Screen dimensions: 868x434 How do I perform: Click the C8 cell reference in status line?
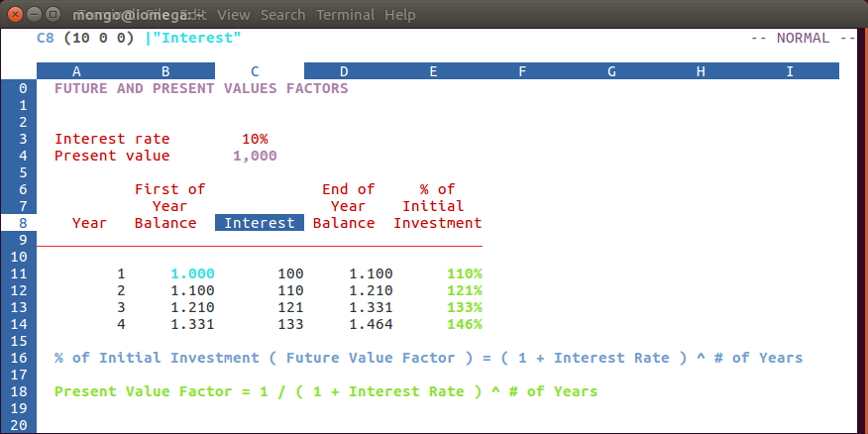pyautogui.click(x=46, y=39)
